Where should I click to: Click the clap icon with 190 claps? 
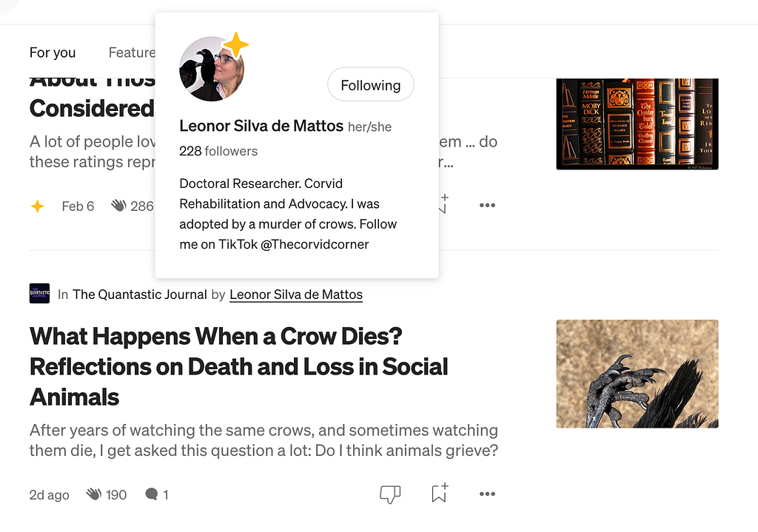tap(94, 494)
